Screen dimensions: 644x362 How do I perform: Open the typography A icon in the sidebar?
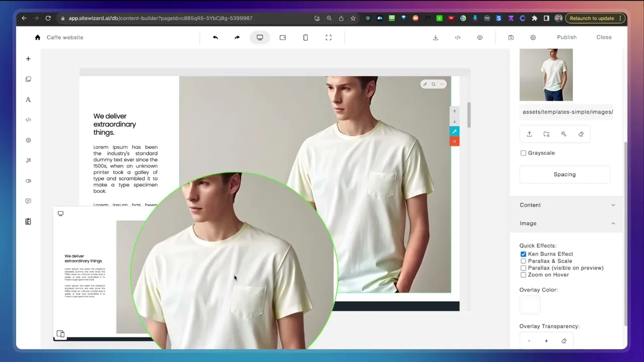coord(28,100)
